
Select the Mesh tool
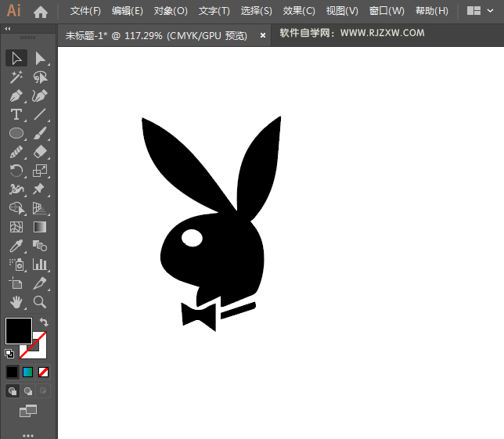pos(16,227)
